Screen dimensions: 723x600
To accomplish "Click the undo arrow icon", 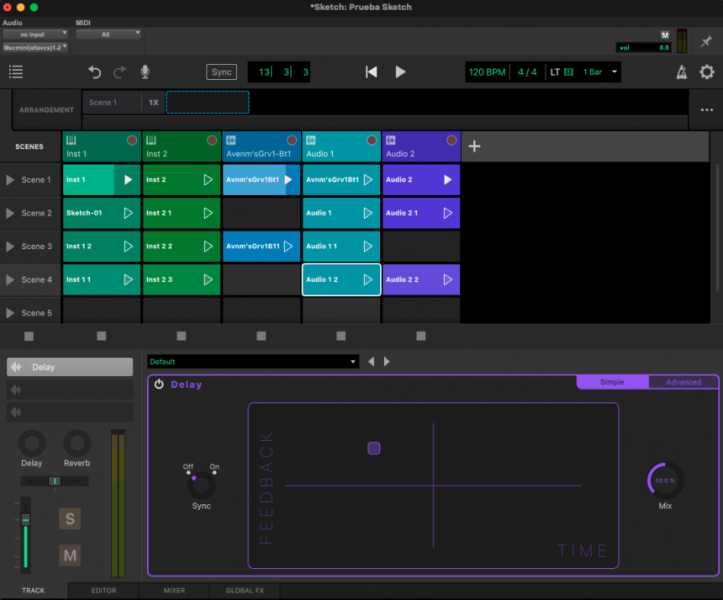I will 95,72.
